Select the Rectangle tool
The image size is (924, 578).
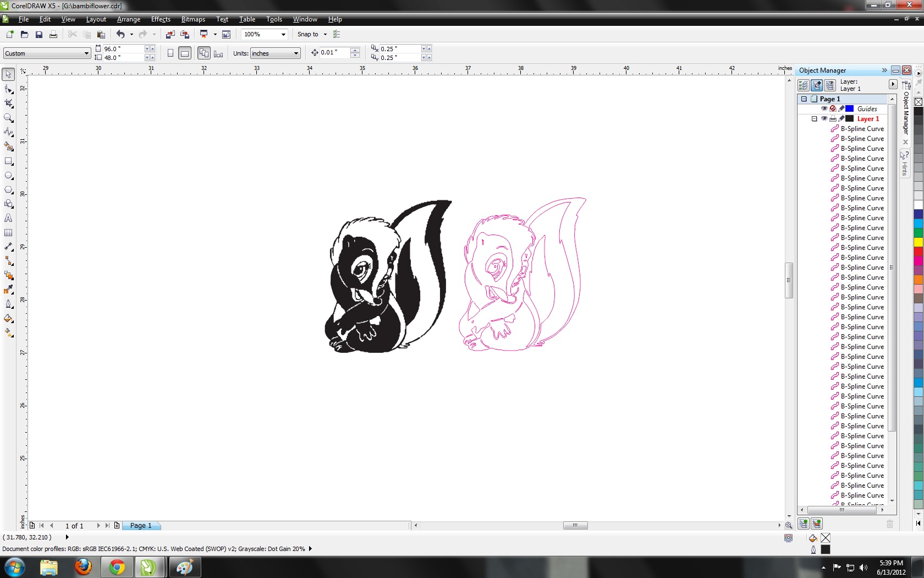tap(8, 161)
